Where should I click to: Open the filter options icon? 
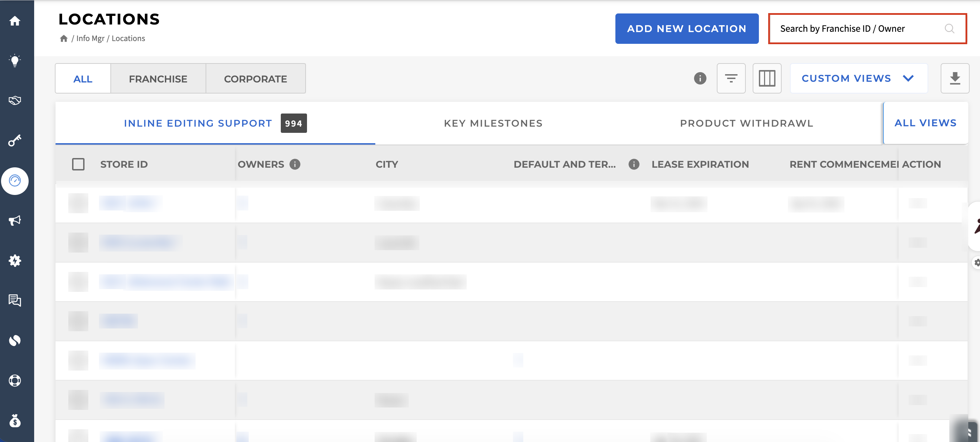coord(731,78)
